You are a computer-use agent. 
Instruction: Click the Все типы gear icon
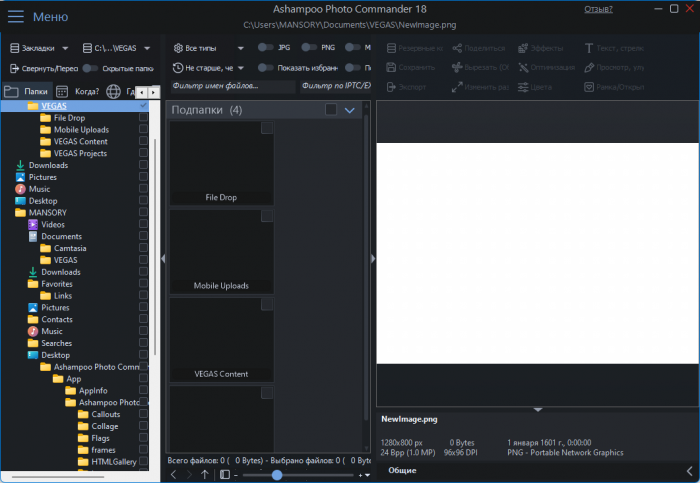[178, 48]
